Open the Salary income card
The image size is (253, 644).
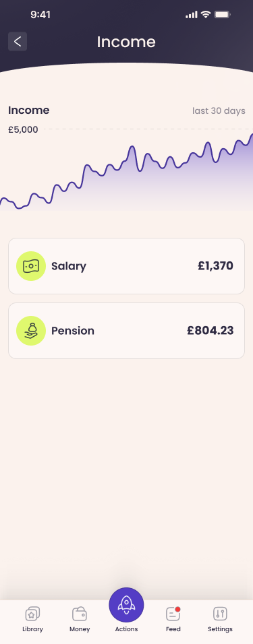[x=126, y=266]
